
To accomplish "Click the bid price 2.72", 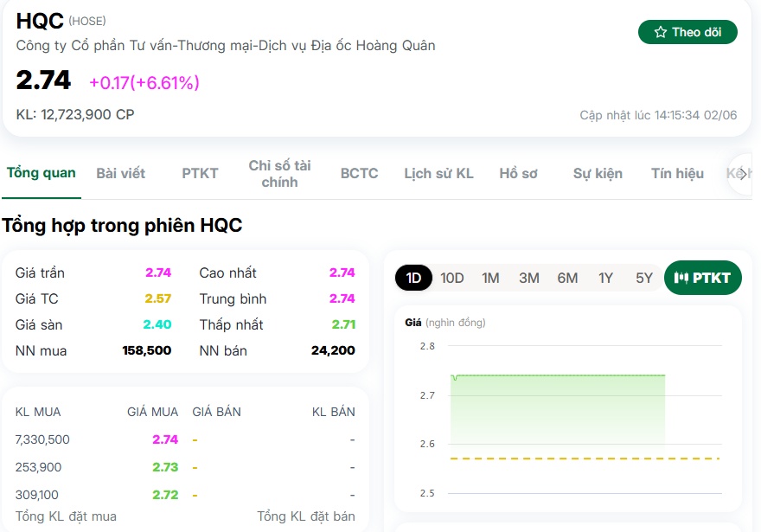I will click(165, 495).
